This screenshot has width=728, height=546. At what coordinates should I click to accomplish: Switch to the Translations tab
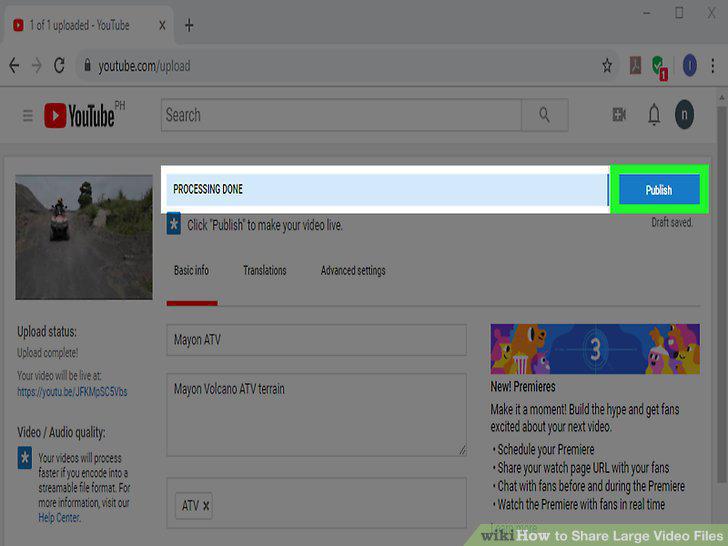(265, 271)
